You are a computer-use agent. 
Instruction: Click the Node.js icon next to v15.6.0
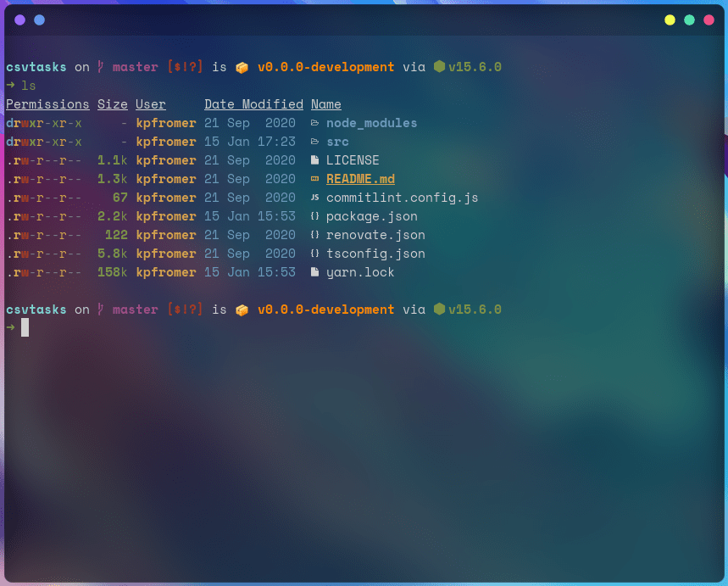(438, 66)
